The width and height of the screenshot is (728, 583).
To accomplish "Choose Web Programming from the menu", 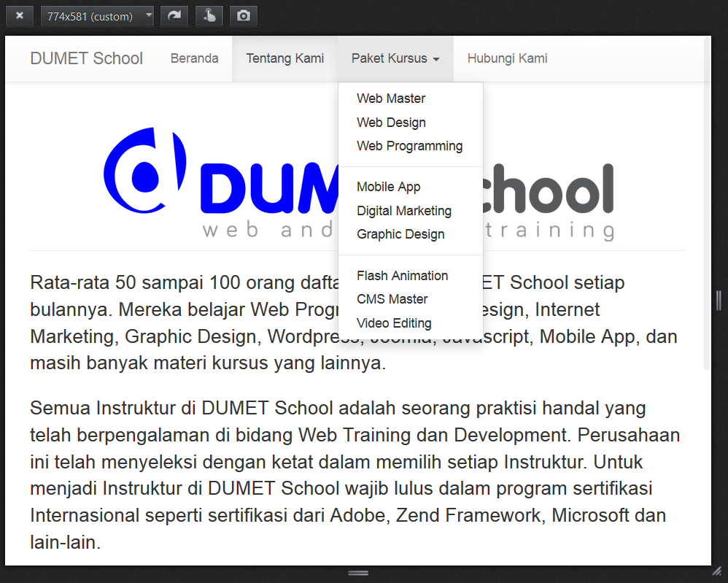I will pos(411,146).
